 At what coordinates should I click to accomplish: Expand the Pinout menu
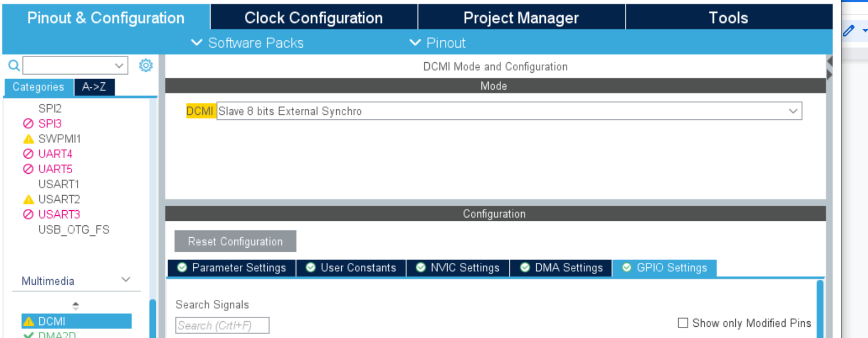coord(438,43)
